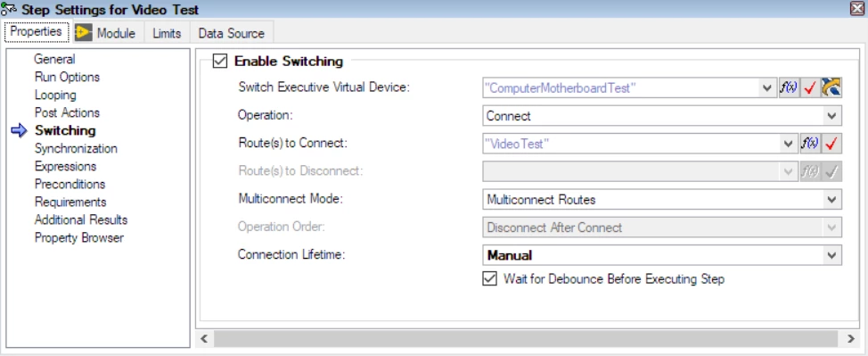Click the horizontal scrollbar right arrow
The height and width of the screenshot is (356, 868).
point(851,338)
